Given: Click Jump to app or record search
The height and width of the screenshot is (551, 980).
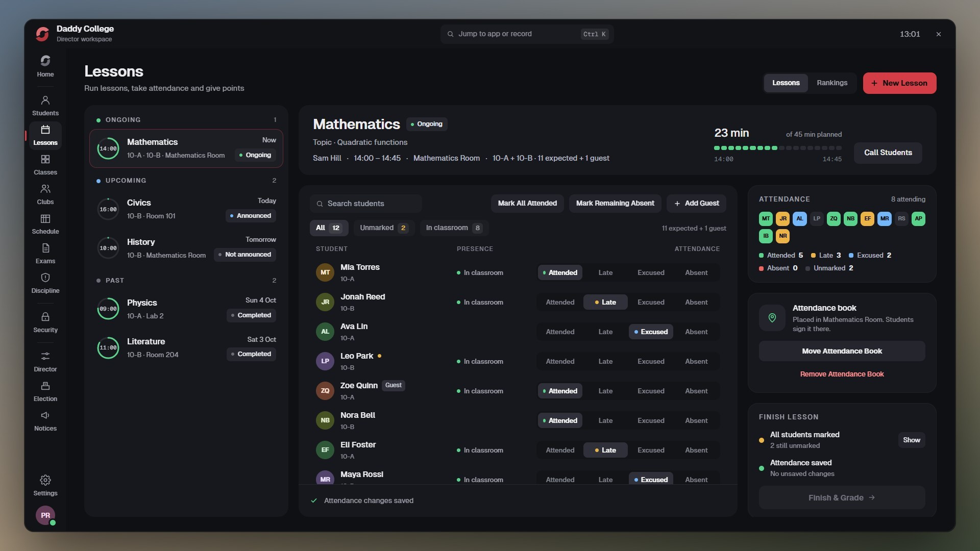Looking at the screenshot, I should [527, 34].
